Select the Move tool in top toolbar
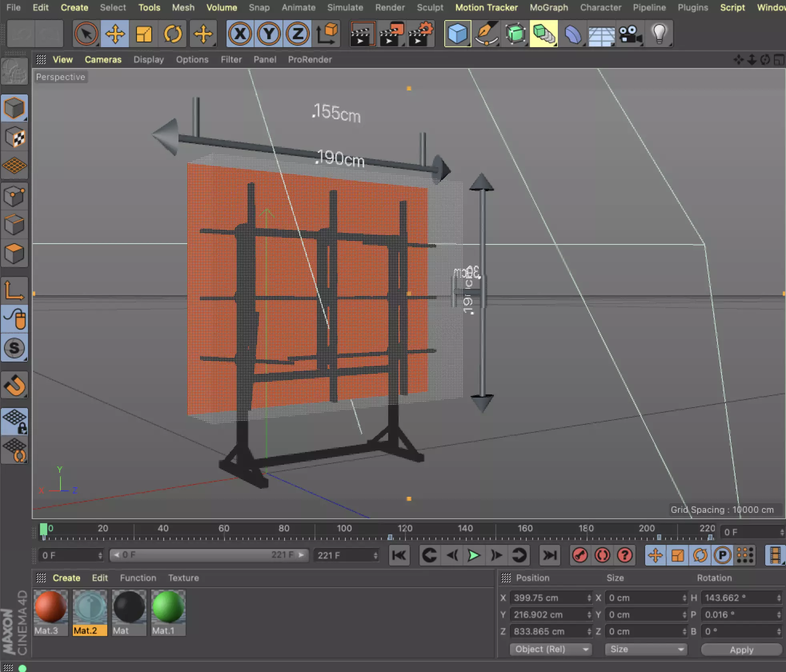Viewport: 786px width, 672px height. coord(115,34)
